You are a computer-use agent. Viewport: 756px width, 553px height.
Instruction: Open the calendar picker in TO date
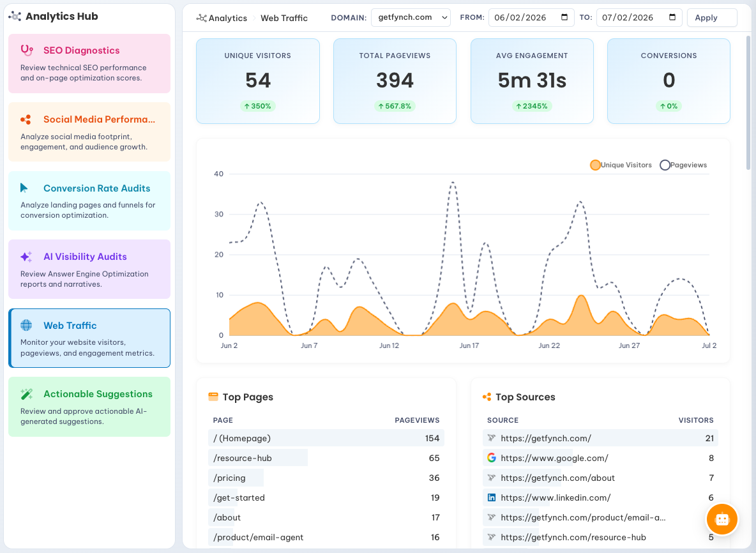pyautogui.click(x=672, y=17)
